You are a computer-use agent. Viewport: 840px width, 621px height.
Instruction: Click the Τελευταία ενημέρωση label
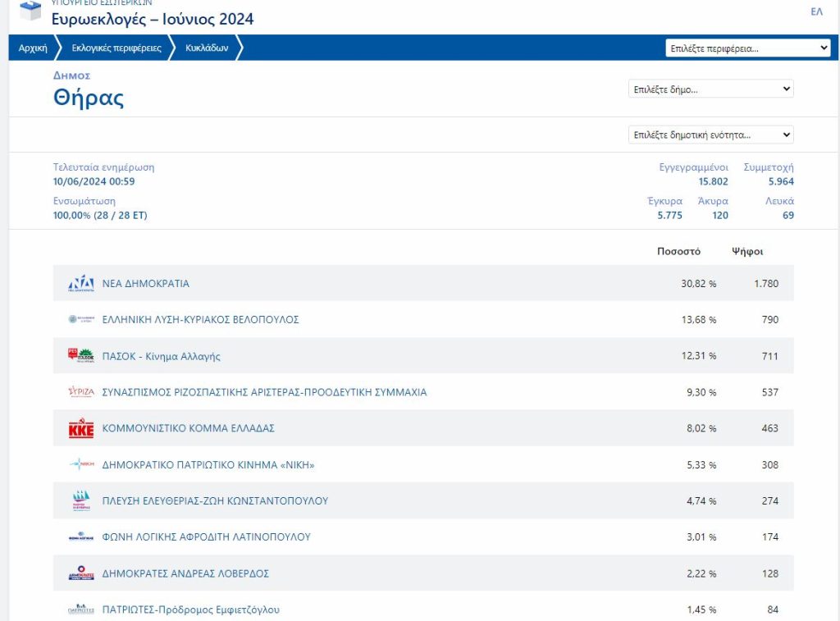click(x=103, y=167)
